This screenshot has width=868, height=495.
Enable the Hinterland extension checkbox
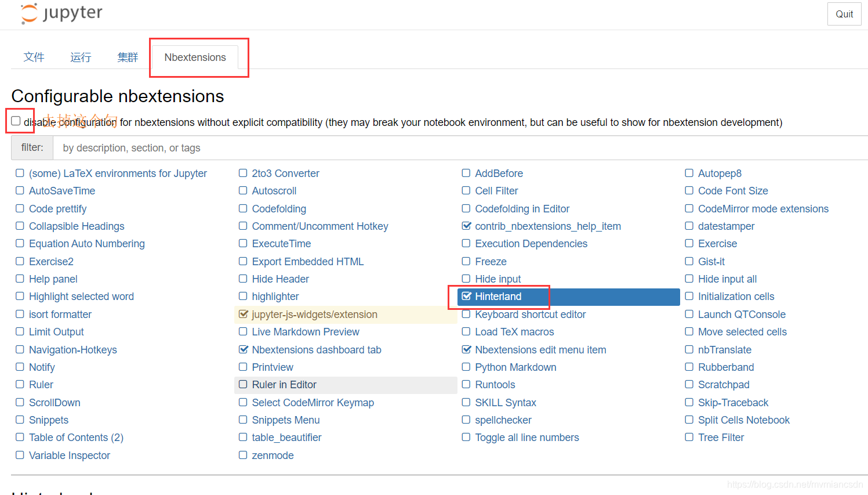pos(466,297)
